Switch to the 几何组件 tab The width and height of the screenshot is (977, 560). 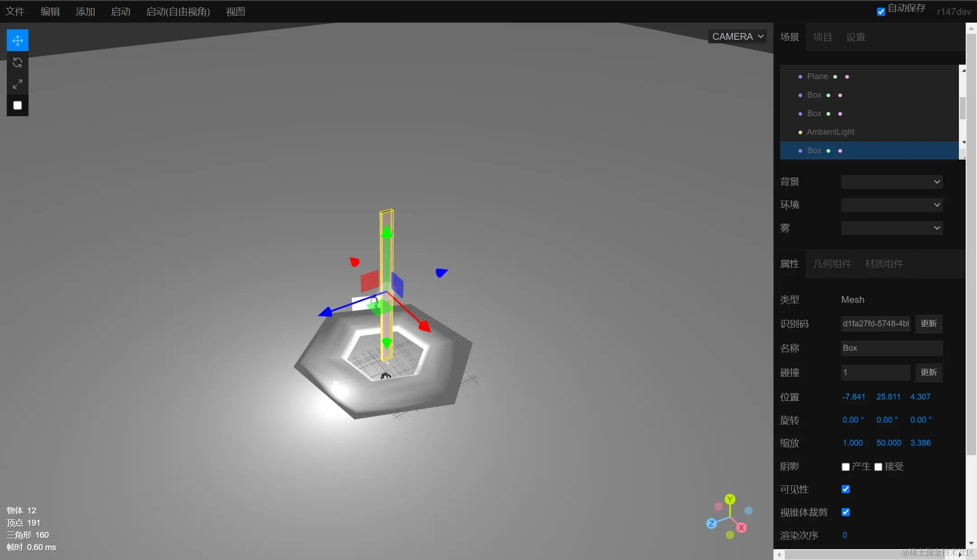click(x=832, y=264)
